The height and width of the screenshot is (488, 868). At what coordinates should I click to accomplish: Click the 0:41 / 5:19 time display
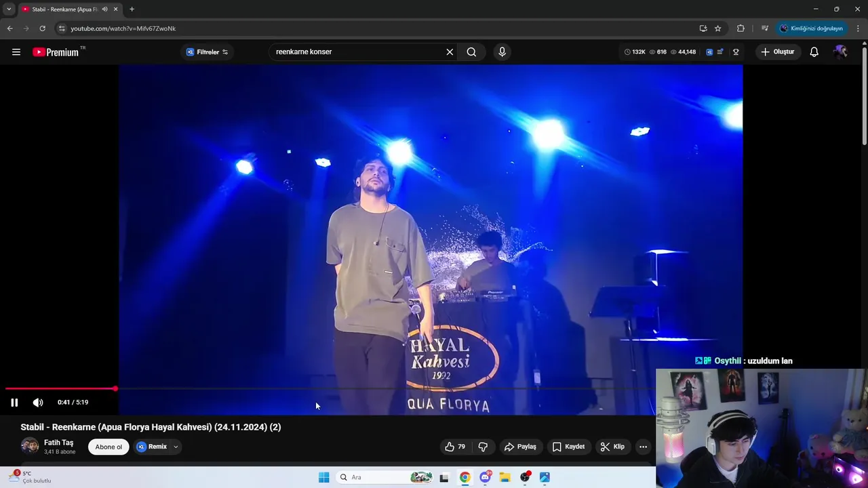pos(73,403)
